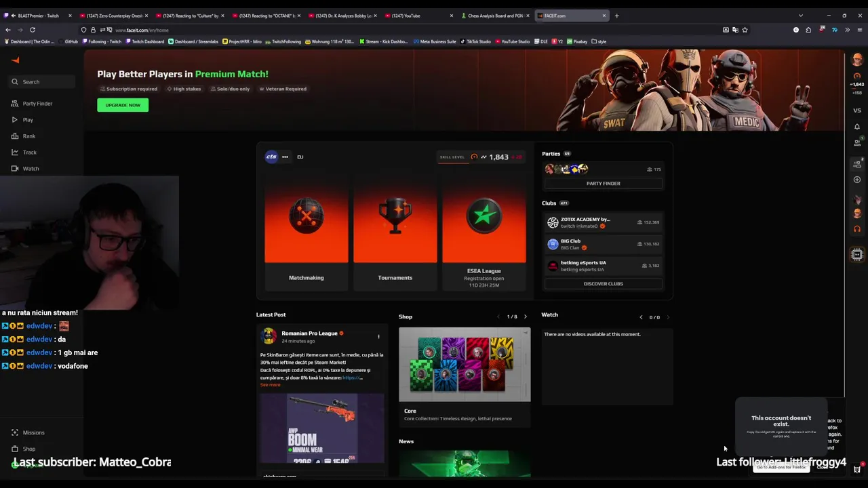Open the three-dots game options menu
Image resolution: width=868 pixels, height=488 pixels.
285,157
